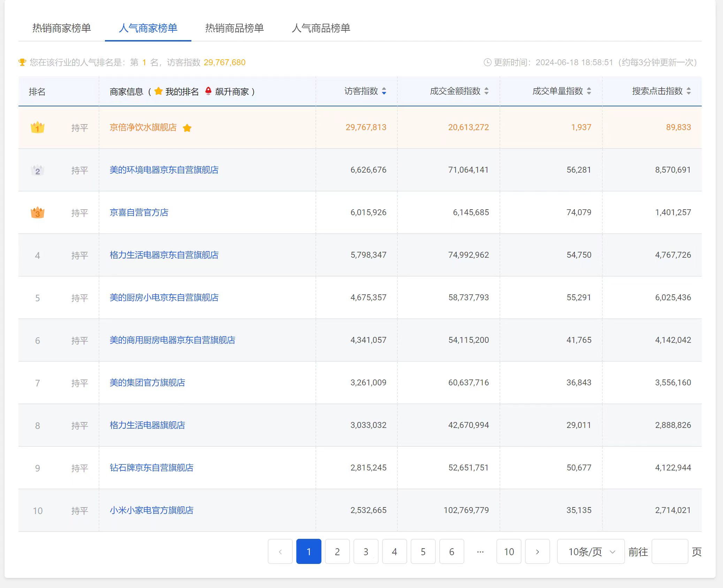Sort by 访客指数 arrows
This screenshot has width=723, height=588.
click(384, 91)
